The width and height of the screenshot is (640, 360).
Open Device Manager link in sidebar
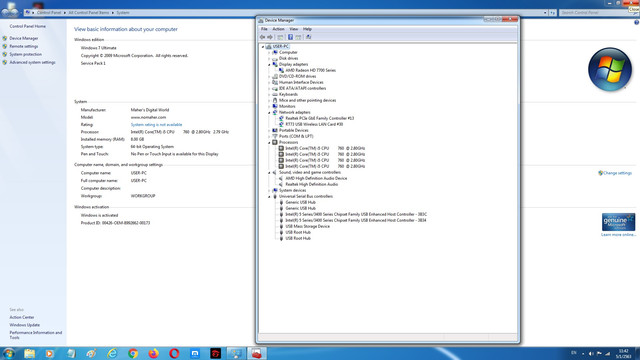[24, 38]
